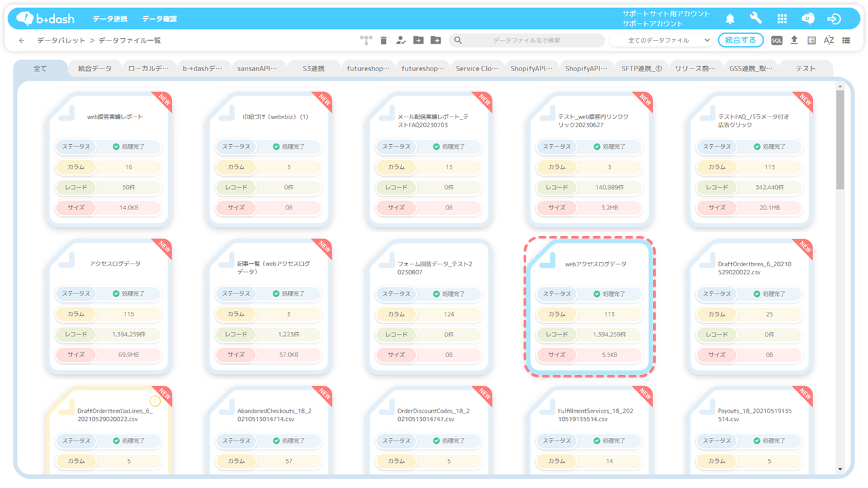Switch to 統合データ tab

[95, 68]
